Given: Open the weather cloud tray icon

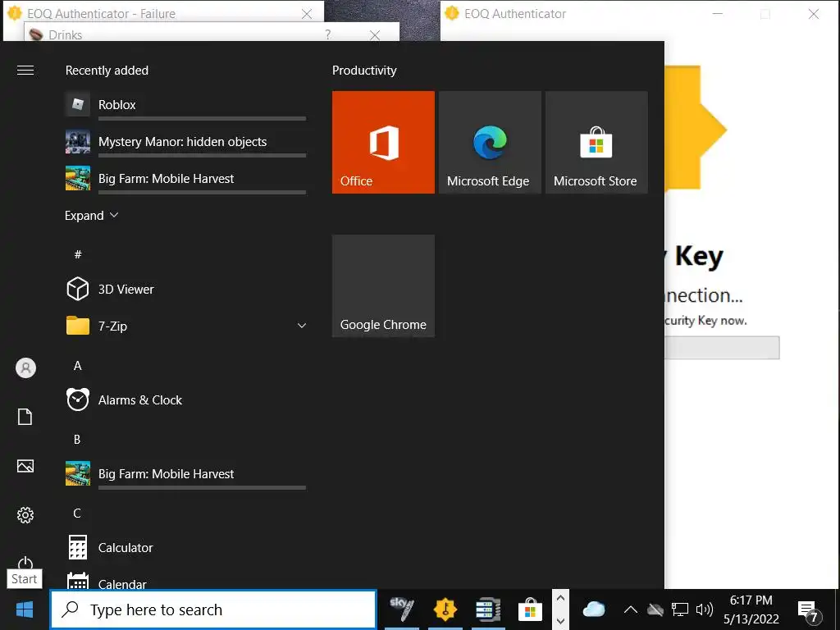Looking at the screenshot, I should click(x=594, y=609).
